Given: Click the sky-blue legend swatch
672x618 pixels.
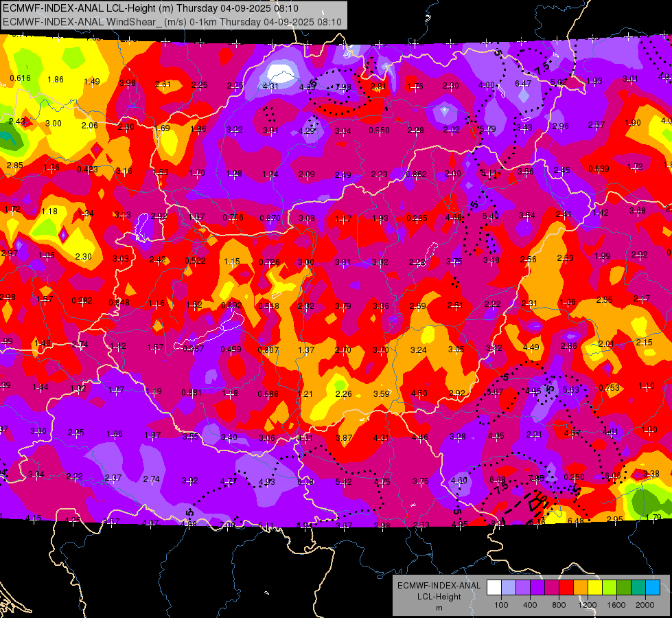Looking at the screenshot, I should pos(653,587).
